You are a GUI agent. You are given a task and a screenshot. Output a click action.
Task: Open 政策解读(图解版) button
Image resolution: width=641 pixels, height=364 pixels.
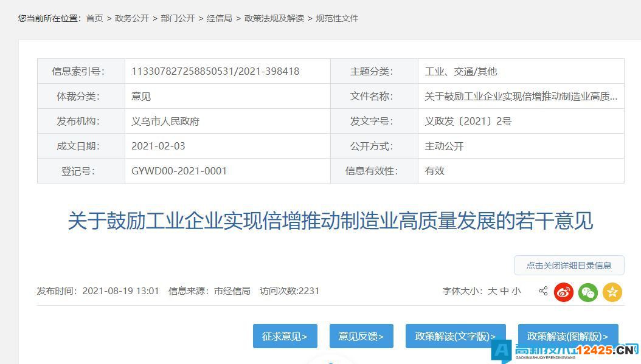coord(568,336)
